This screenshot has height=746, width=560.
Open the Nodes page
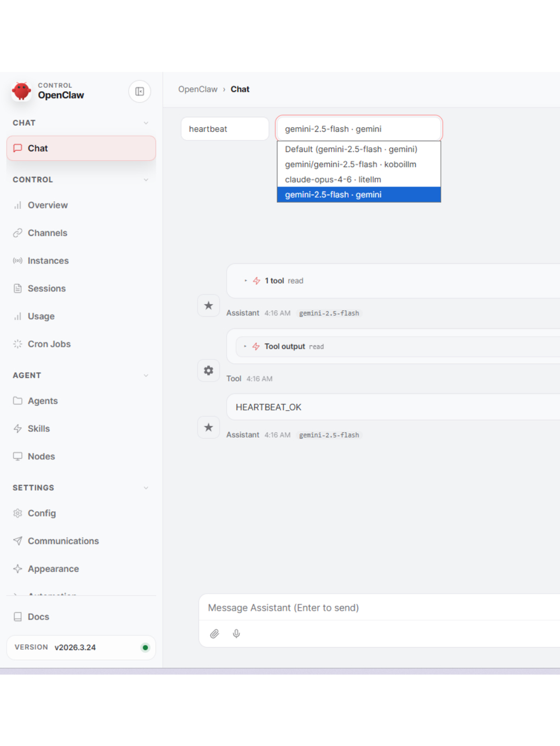point(81,456)
